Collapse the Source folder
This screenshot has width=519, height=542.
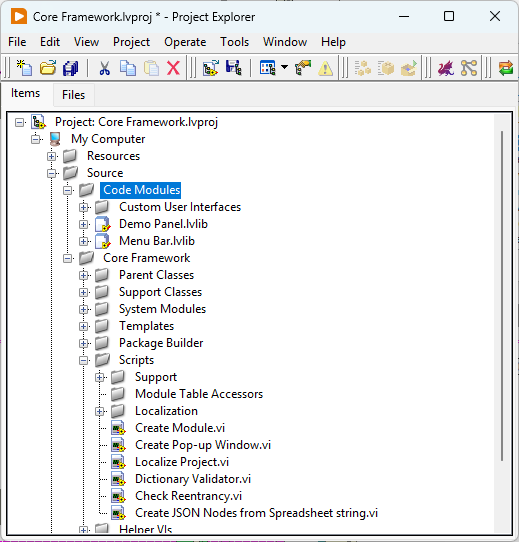(52, 173)
